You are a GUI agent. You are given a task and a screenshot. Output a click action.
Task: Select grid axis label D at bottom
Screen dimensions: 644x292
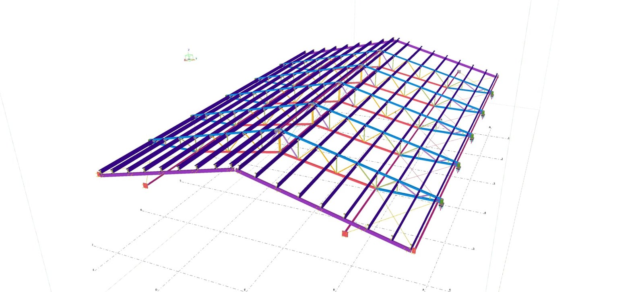point(156,289)
